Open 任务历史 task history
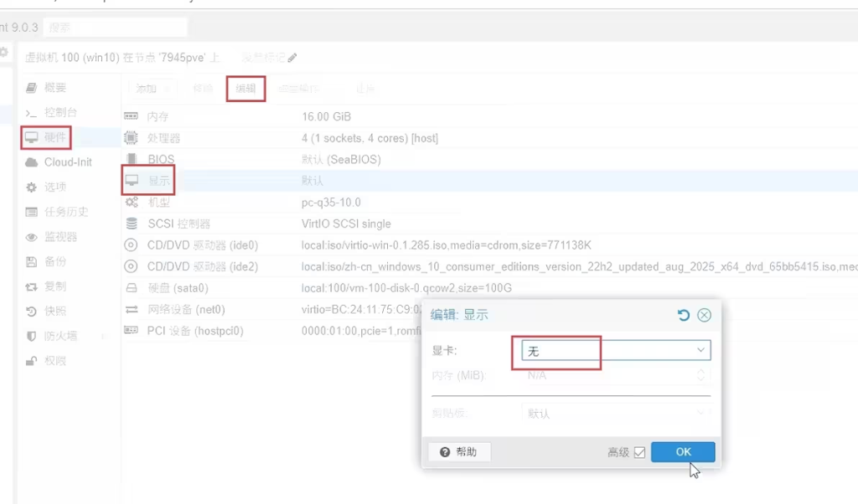 click(x=65, y=212)
